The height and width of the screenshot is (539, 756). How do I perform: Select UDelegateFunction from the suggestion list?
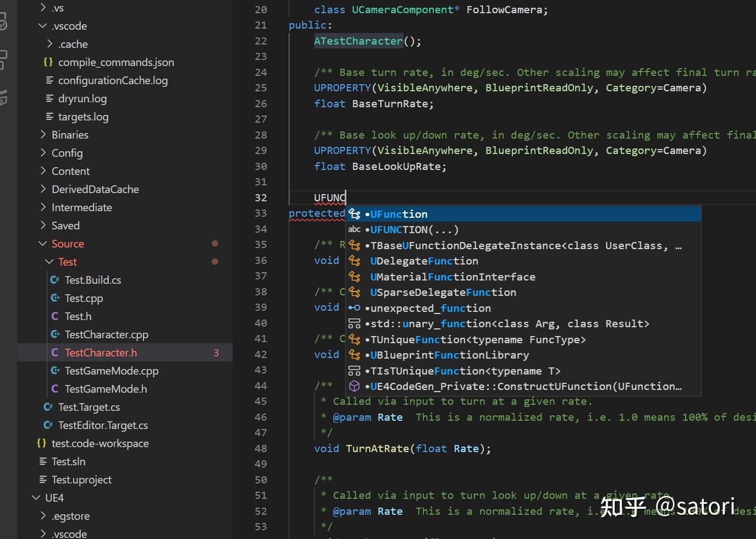point(424,261)
